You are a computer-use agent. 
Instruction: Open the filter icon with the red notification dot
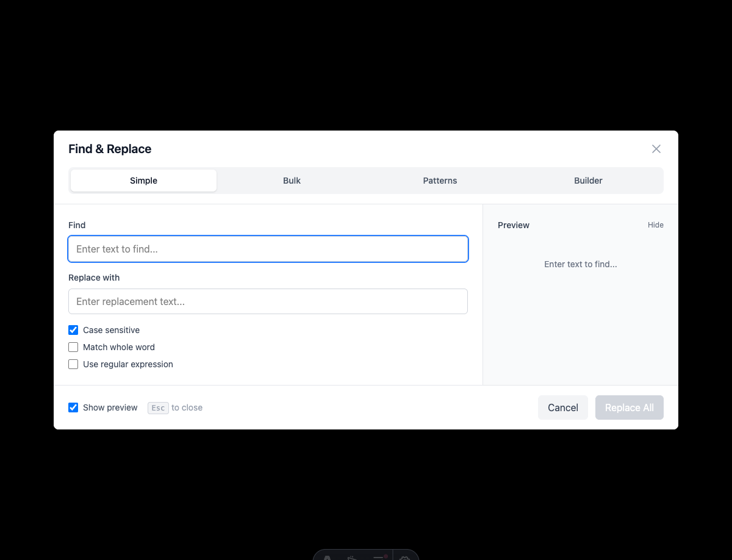379,557
